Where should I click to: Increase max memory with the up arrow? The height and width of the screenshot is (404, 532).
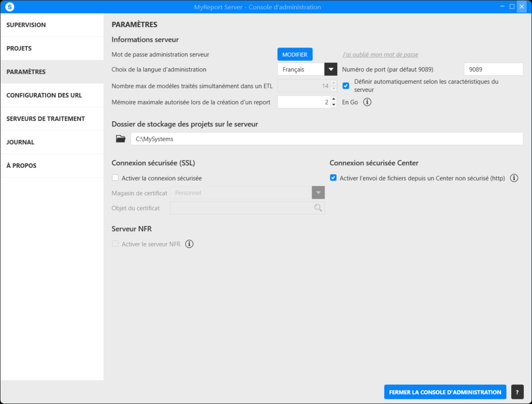[333, 99]
